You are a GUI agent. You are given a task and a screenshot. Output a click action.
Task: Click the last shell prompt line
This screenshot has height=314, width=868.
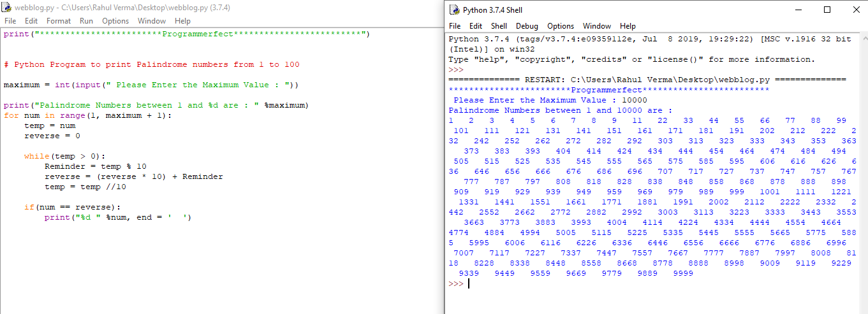point(459,283)
